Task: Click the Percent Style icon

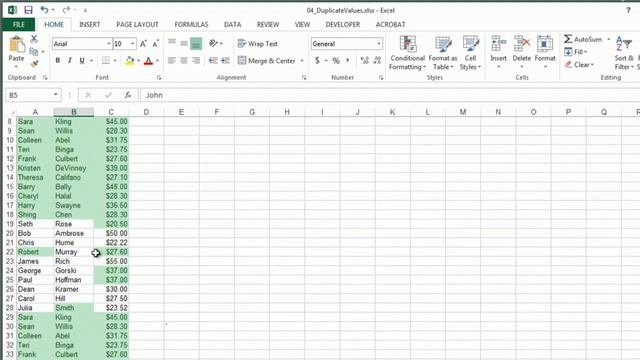Action: tap(336, 60)
